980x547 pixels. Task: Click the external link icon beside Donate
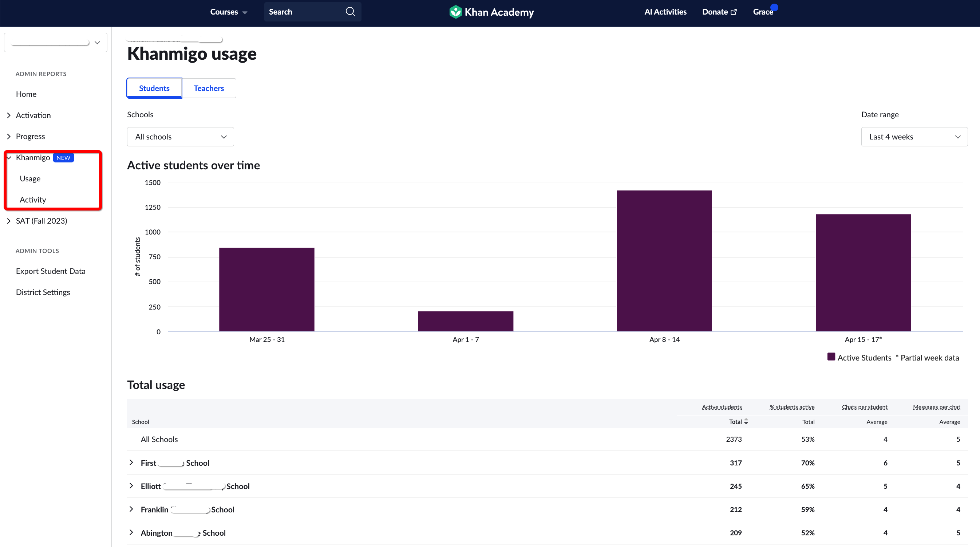(x=734, y=11)
